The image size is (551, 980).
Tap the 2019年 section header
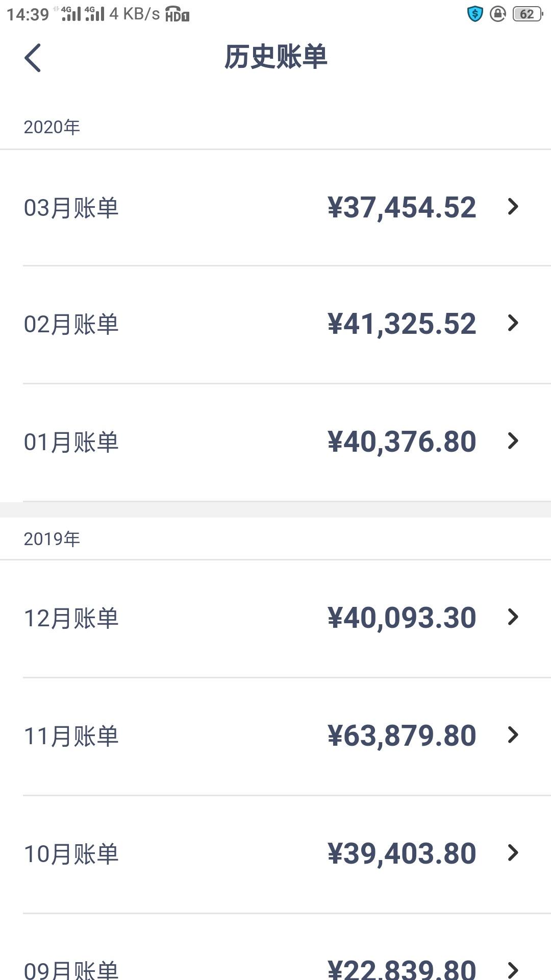tap(52, 539)
